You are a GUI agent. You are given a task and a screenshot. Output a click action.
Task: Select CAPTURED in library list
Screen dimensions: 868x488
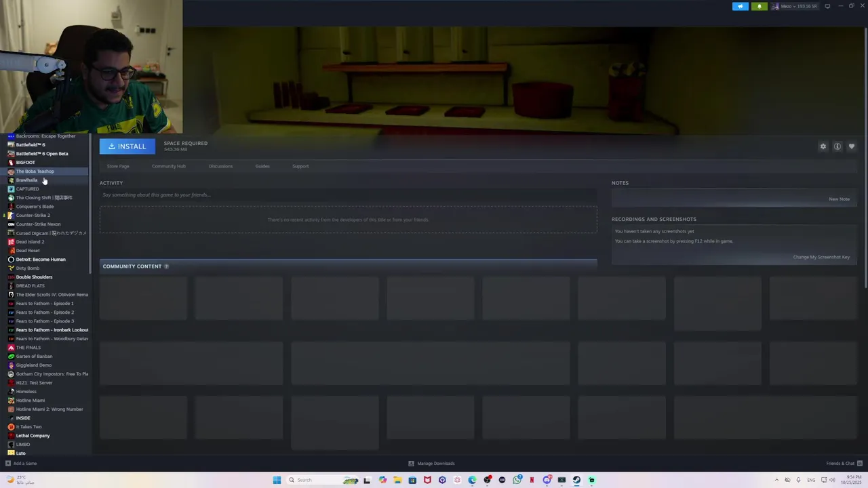coord(45,189)
